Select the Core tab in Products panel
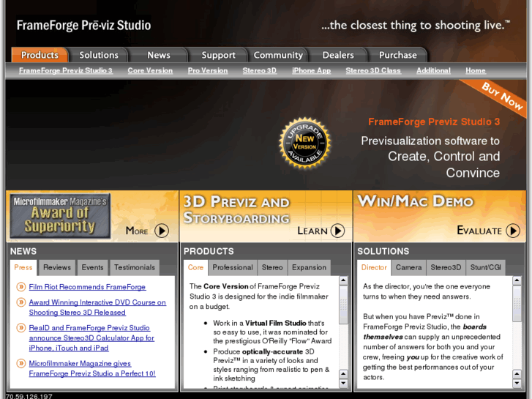Screen dimensions: 532x399 195,267
